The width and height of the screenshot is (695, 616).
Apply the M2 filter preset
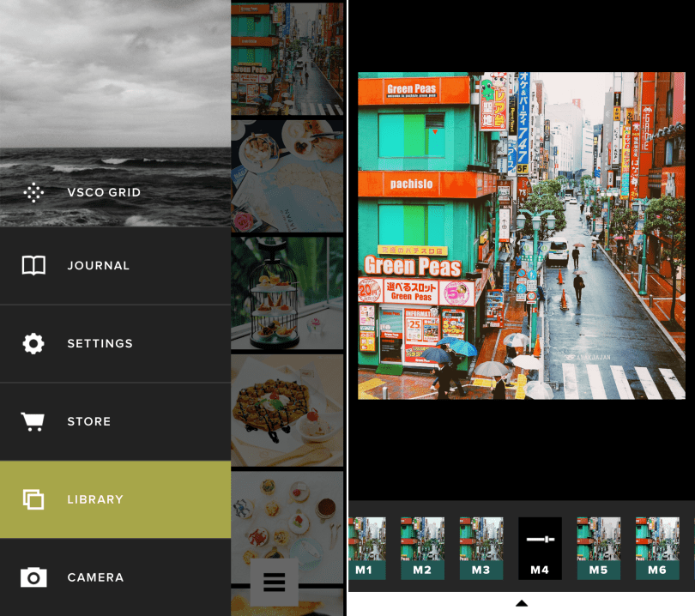pyautogui.click(x=422, y=548)
